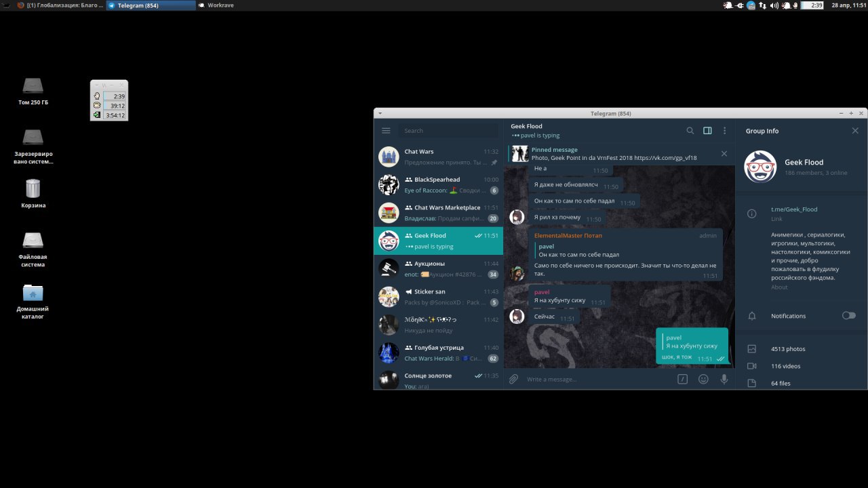Image resolution: width=868 pixels, height=488 pixels.
Task: Open Домашний каталог home folder
Action: pyautogui.click(x=33, y=301)
